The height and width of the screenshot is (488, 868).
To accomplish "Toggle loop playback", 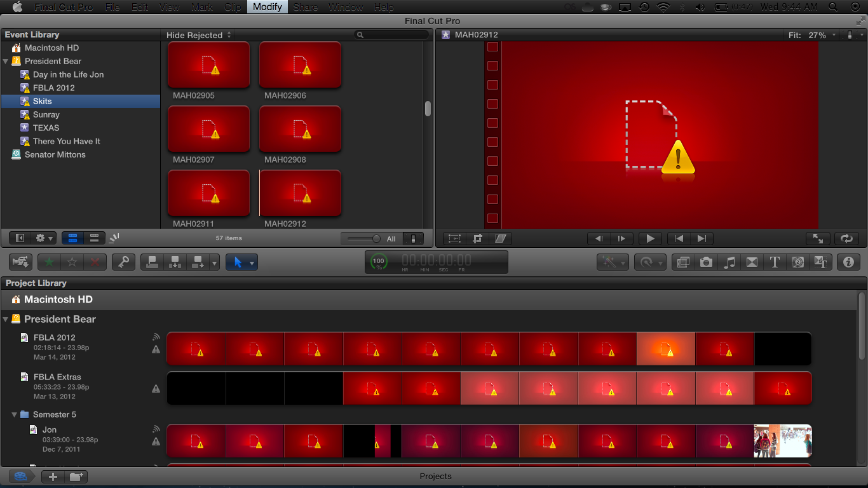I will [846, 239].
